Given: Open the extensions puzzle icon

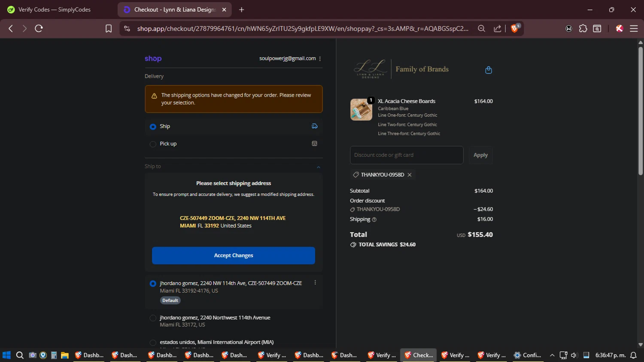Looking at the screenshot, I should coord(583,28).
